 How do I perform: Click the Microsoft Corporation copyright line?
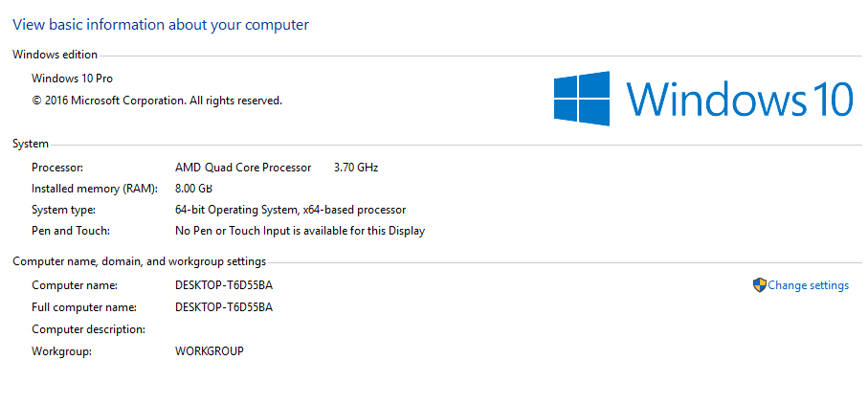pyautogui.click(x=157, y=101)
